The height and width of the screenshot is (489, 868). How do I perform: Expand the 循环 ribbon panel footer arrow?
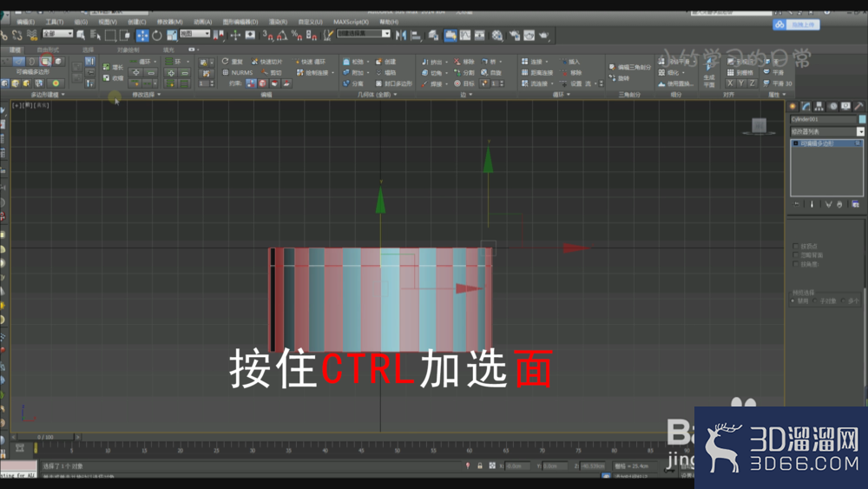(569, 95)
